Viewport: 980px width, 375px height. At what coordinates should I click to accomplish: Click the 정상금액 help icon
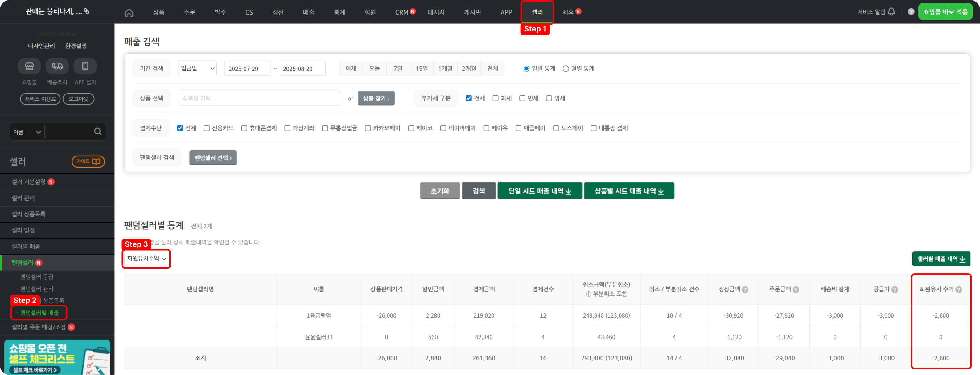[x=745, y=290]
